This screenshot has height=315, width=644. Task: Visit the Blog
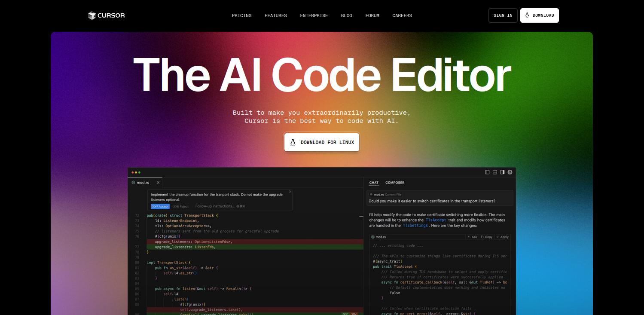[347, 15]
